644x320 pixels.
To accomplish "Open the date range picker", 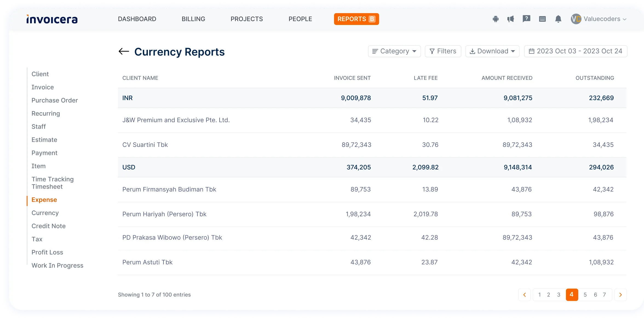I will [576, 51].
